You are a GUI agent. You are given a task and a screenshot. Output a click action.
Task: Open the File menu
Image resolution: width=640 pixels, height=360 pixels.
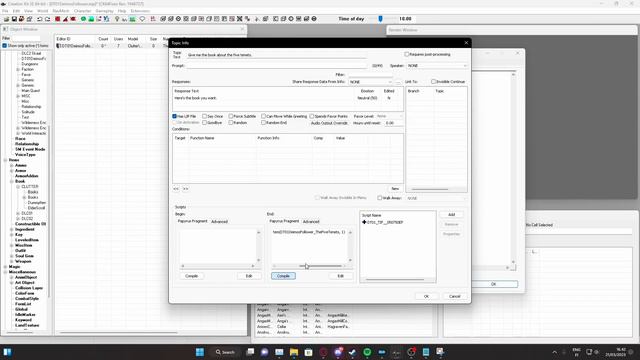(x=5, y=11)
